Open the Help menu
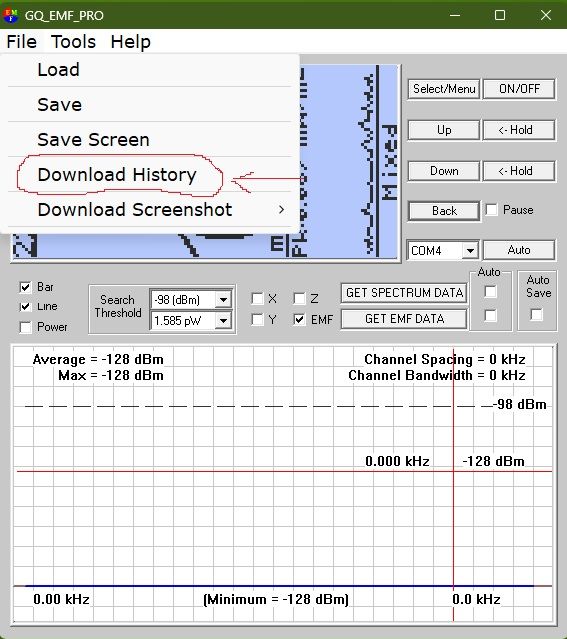 [x=130, y=42]
